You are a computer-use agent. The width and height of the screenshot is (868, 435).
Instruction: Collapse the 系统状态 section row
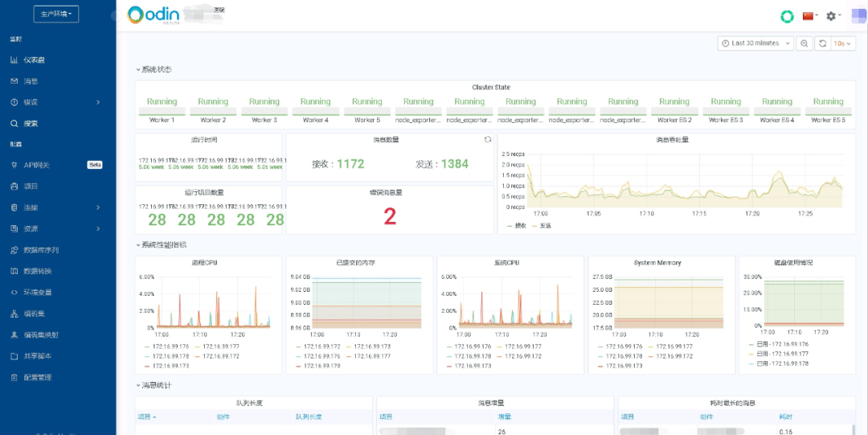click(x=154, y=70)
